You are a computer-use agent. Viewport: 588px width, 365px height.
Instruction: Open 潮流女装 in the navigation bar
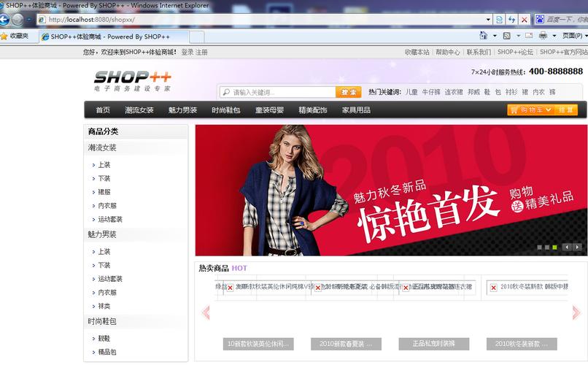coord(139,110)
